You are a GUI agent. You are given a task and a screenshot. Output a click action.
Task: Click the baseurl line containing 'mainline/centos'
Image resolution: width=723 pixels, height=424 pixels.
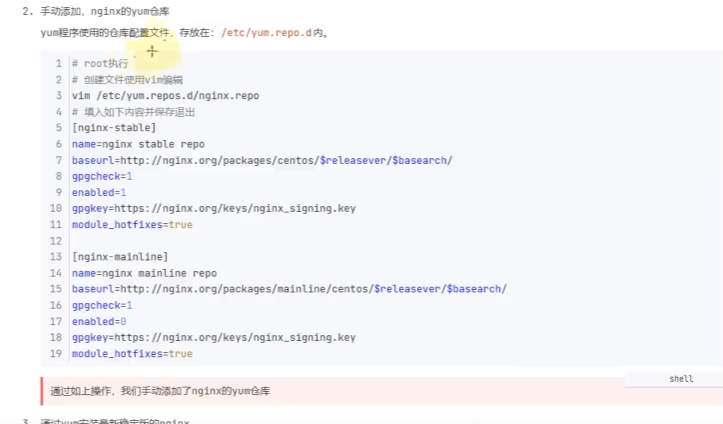289,289
